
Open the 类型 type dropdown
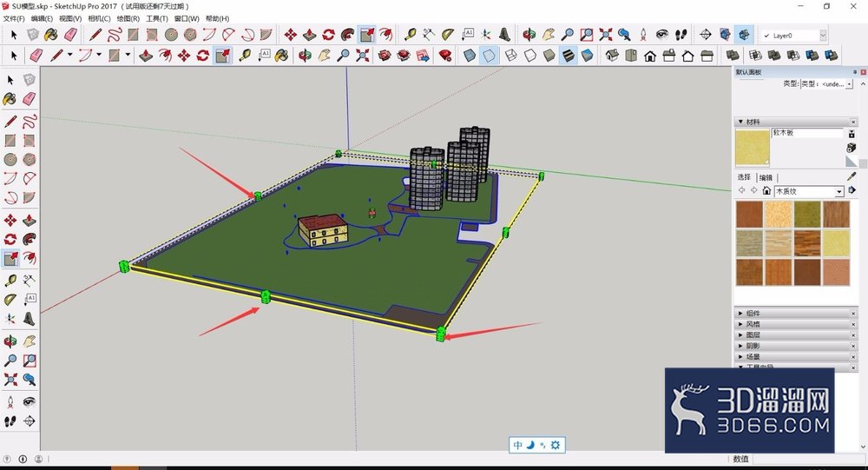pyautogui.click(x=850, y=83)
